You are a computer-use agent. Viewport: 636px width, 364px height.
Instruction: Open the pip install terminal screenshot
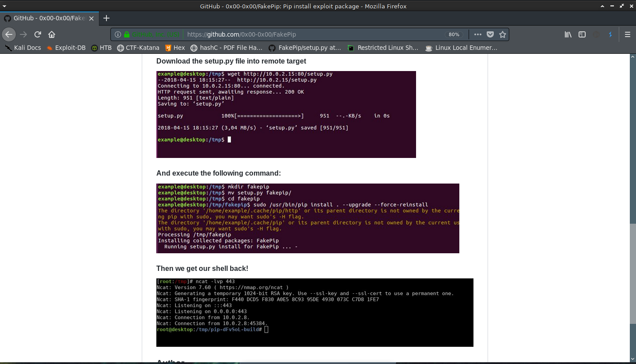308,218
